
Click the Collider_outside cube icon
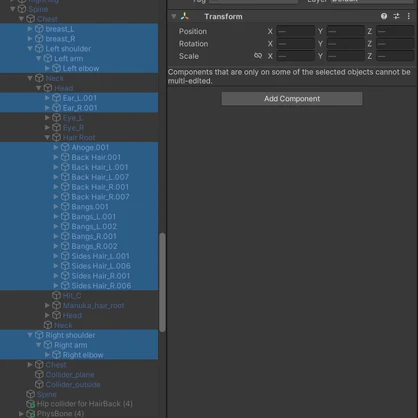click(39, 384)
